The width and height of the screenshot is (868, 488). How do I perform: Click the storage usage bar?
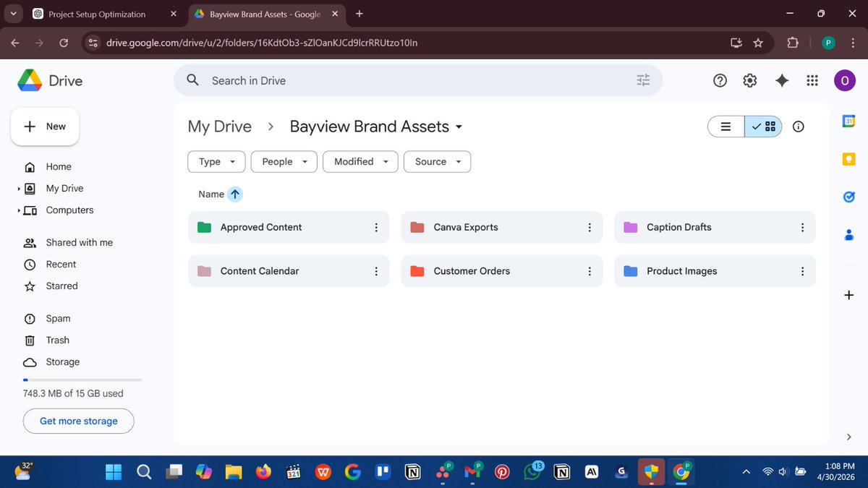pyautogui.click(x=82, y=379)
